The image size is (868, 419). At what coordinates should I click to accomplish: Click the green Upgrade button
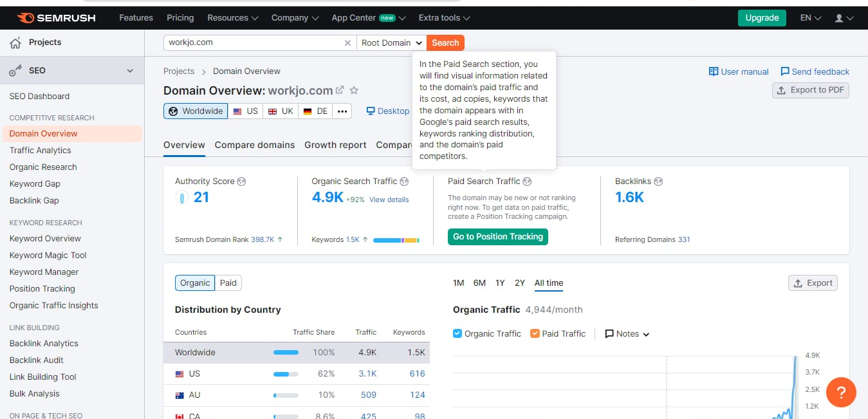[x=762, y=18]
